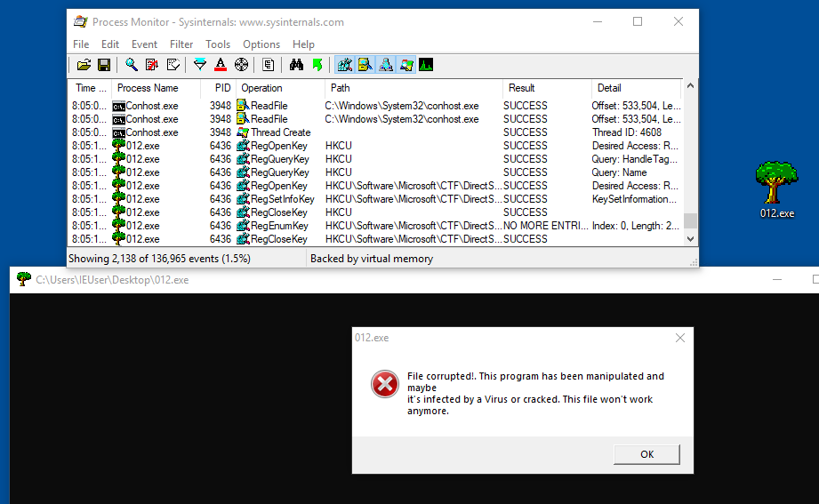The image size is (819, 504).
Task: Click the 'Query: HandleTag...' detail cell
Action: 635,159
